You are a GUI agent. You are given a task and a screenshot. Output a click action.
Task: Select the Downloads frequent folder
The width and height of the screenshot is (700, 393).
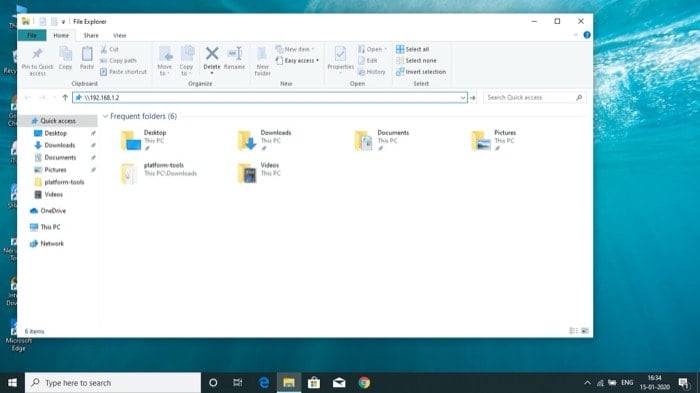point(265,140)
